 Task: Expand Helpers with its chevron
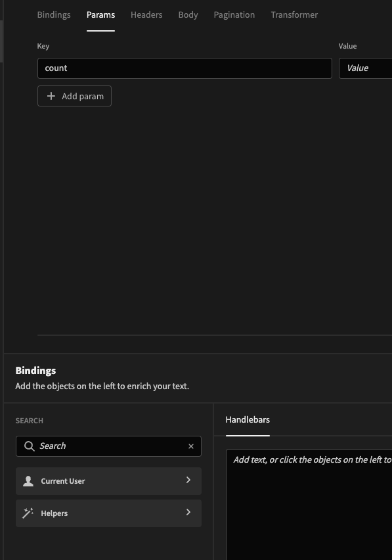[188, 513]
